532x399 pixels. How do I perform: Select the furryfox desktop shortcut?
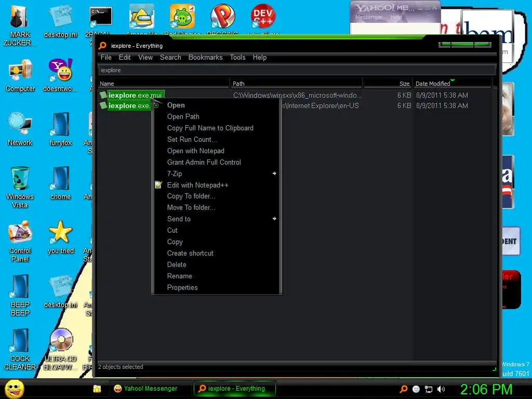(60, 124)
